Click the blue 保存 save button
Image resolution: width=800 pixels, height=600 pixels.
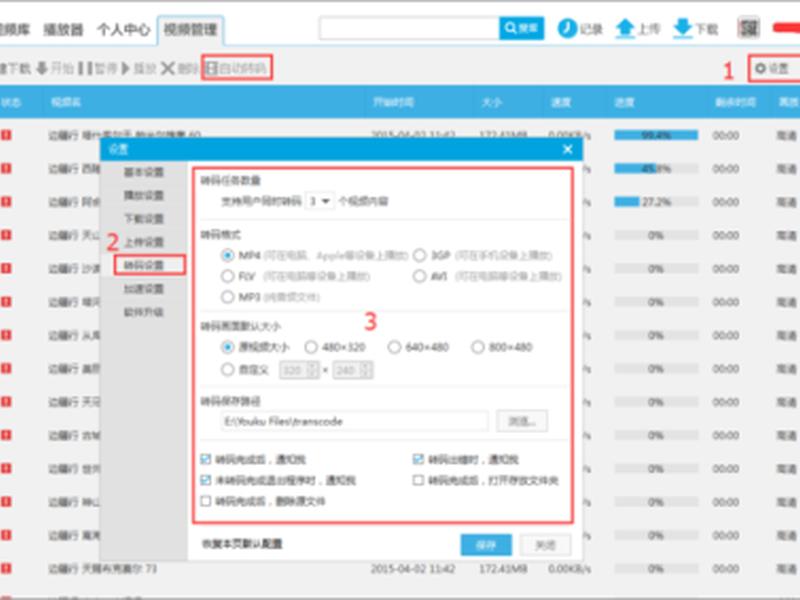point(486,545)
